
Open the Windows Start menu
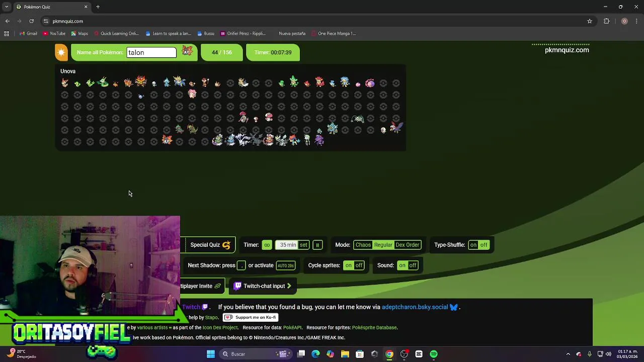pos(211,354)
